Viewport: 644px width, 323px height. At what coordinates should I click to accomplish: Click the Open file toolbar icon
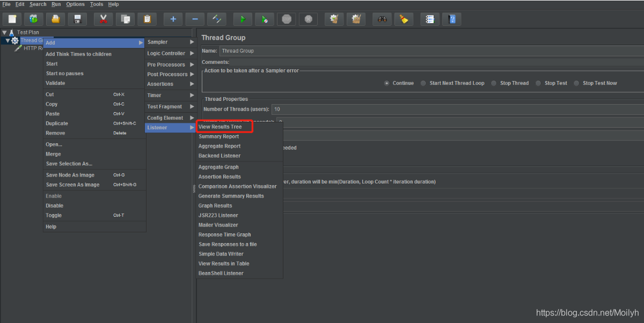point(55,19)
